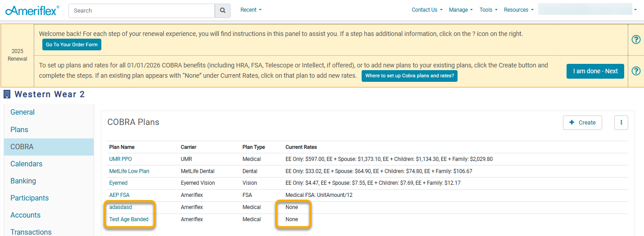The width and height of the screenshot is (644, 236).
Task: Click the search magnifier icon button
Action: coord(222,10)
